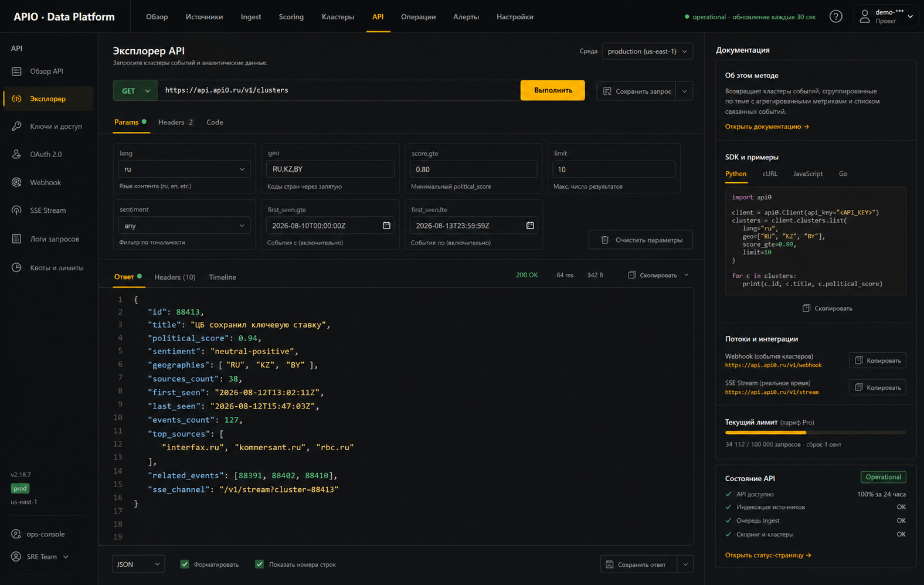
Task: Select the cURL SDK tab
Action: coord(770,174)
